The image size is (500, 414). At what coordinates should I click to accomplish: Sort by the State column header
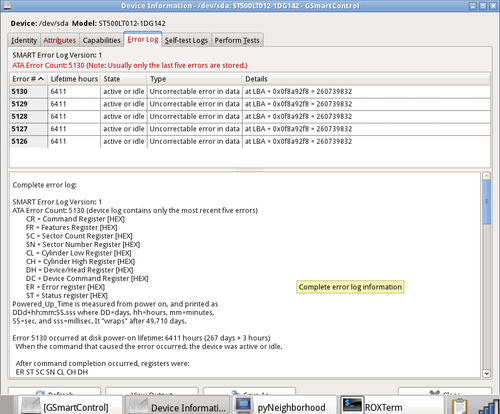124,79
